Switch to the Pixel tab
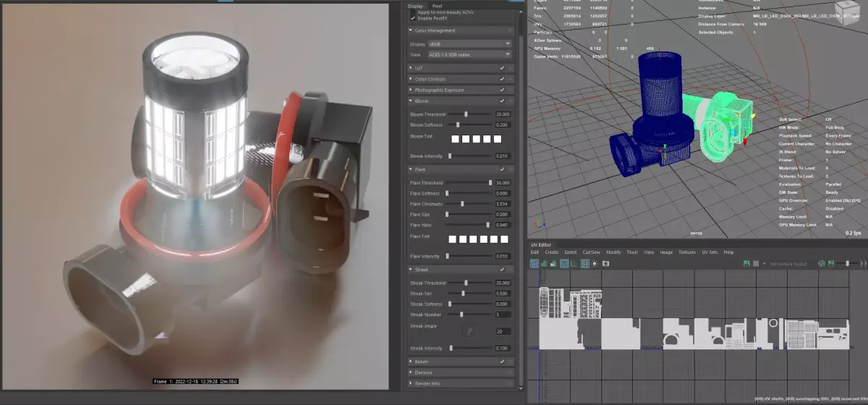 coord(437,5)
